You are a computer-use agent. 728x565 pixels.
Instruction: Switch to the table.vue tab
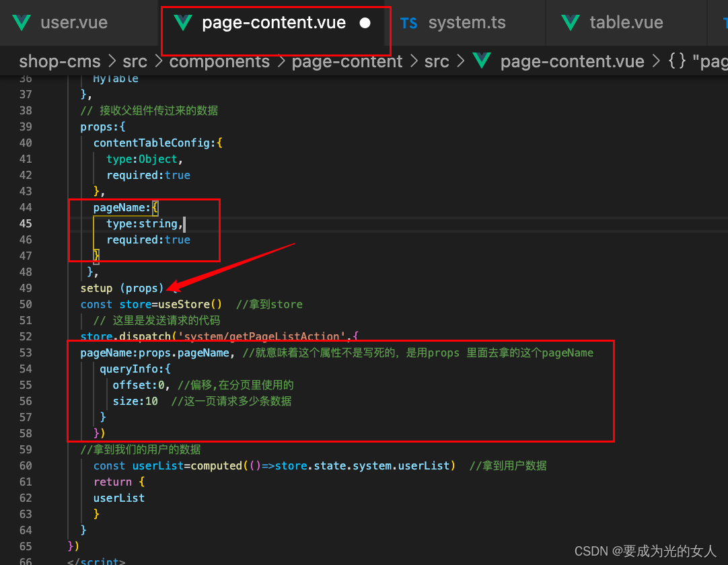pos(626,22)
